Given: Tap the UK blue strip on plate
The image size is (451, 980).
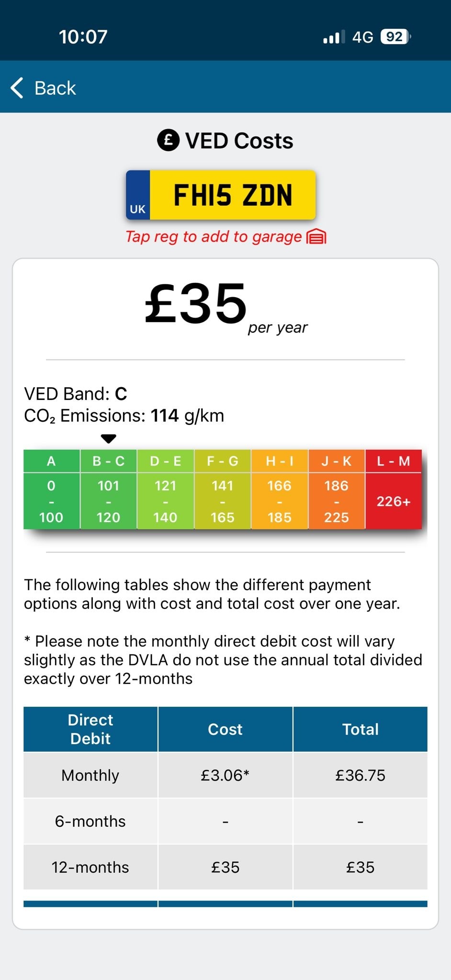Looking at the screenshot, I should coord(138,195).
